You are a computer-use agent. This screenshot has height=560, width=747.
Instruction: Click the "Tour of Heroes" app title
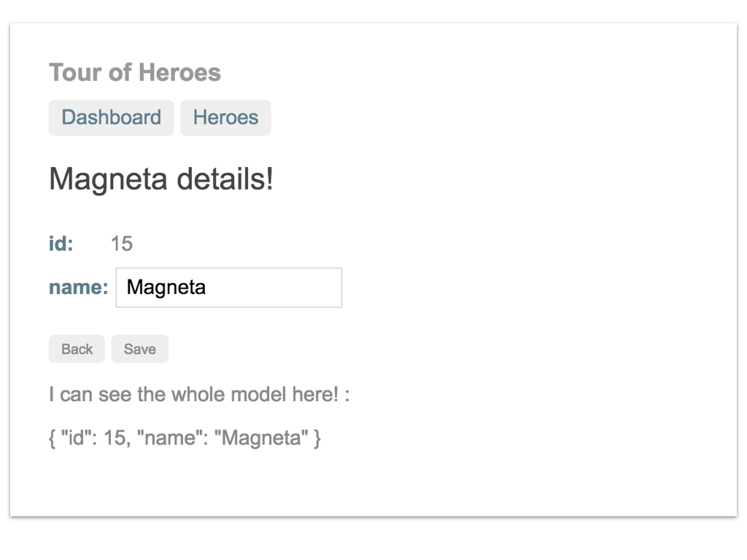(135, 72)
